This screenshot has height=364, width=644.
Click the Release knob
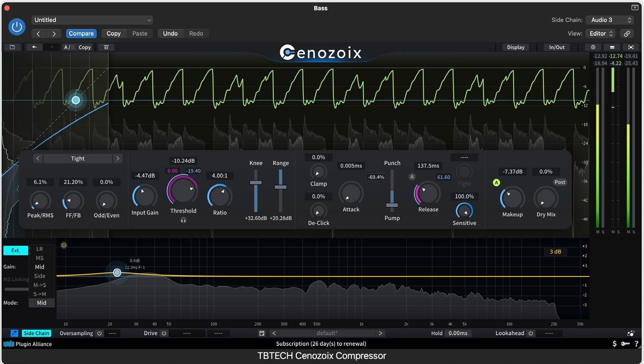[x=427, y=193]
